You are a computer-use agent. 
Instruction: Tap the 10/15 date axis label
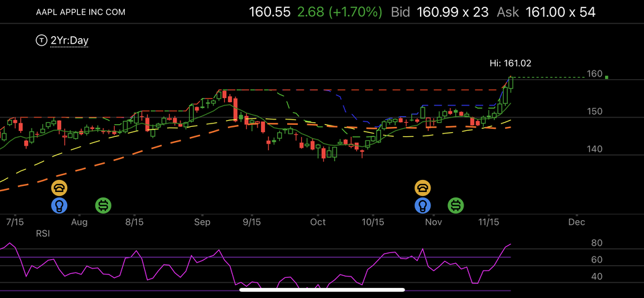tap(372, 222)
